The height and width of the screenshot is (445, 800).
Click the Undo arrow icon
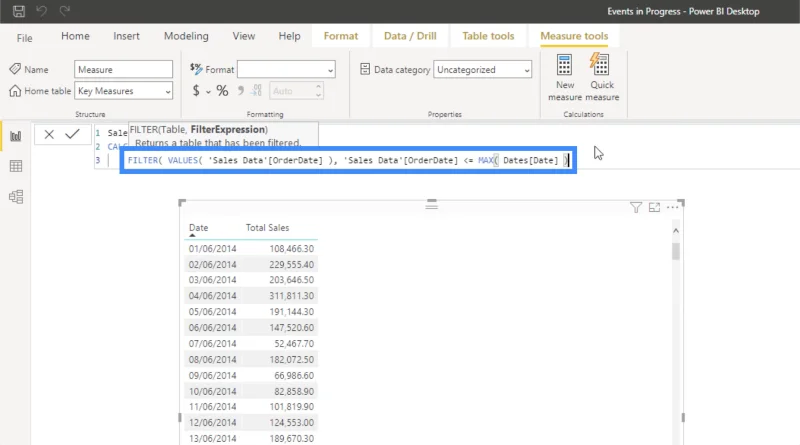pyautogui.click(x=42, y=11)
